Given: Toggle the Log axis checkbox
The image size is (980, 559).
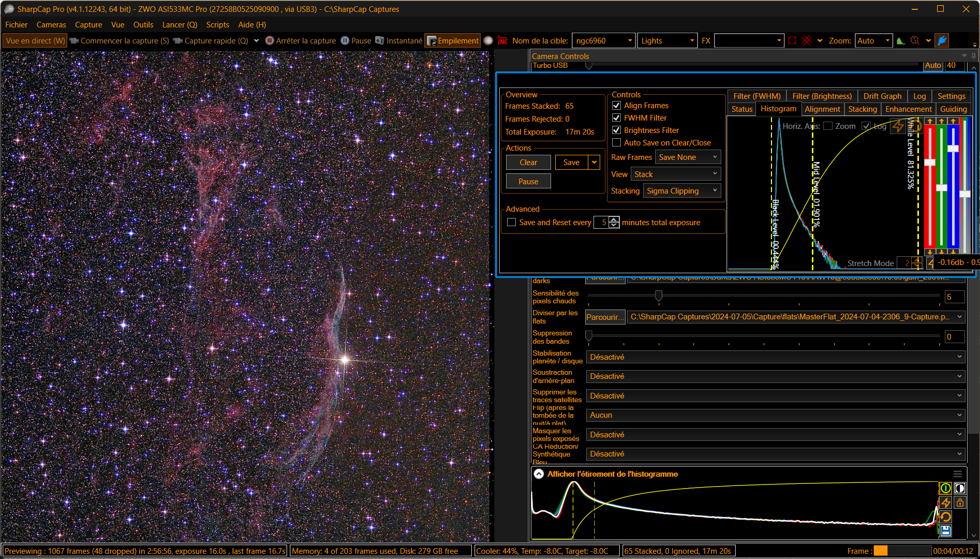Looking at the screenshot, I should (866, 126).
